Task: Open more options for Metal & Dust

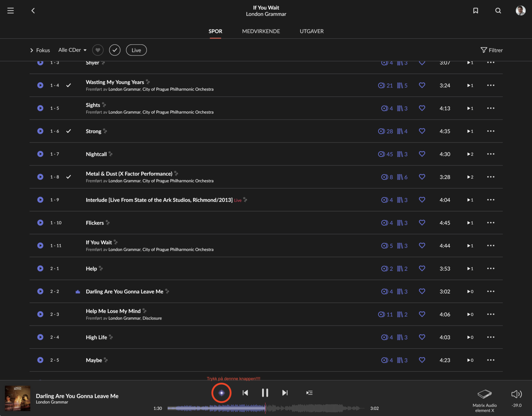Action: (x=490, y=177)
